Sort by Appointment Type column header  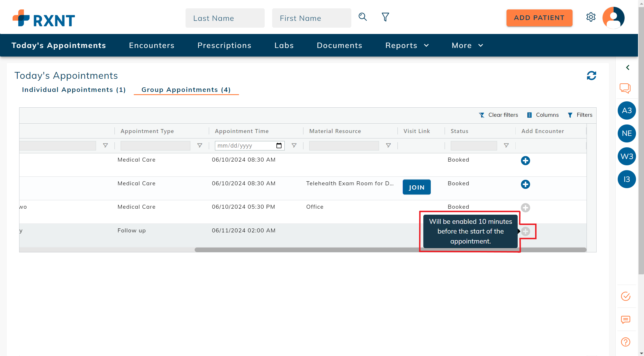coord(147,131)
